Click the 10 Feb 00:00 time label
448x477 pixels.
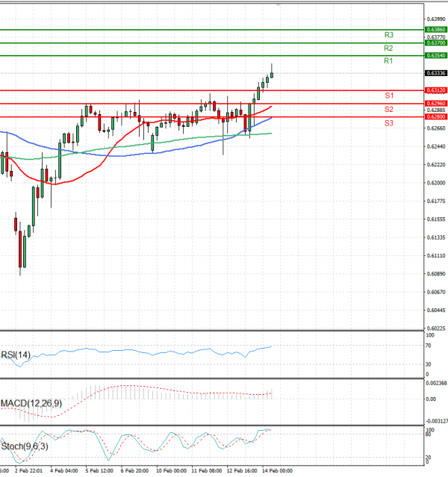coord(171,470)
